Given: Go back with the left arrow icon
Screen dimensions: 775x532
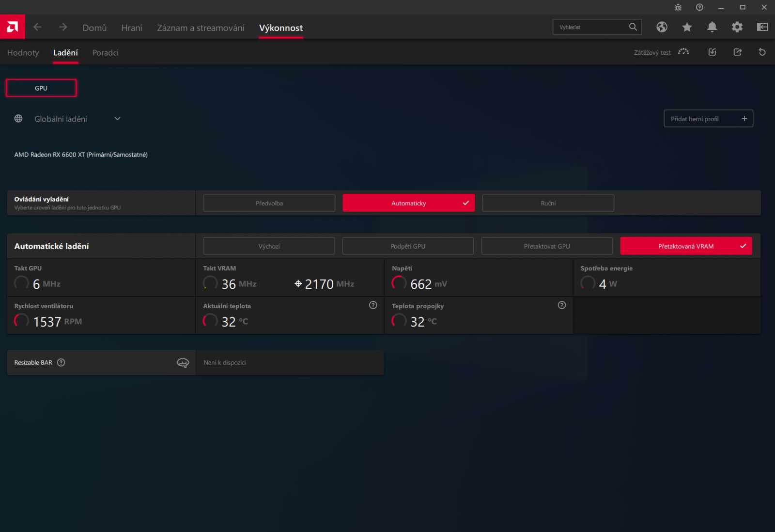Looking at the screenshot, I should pos(37,27).
